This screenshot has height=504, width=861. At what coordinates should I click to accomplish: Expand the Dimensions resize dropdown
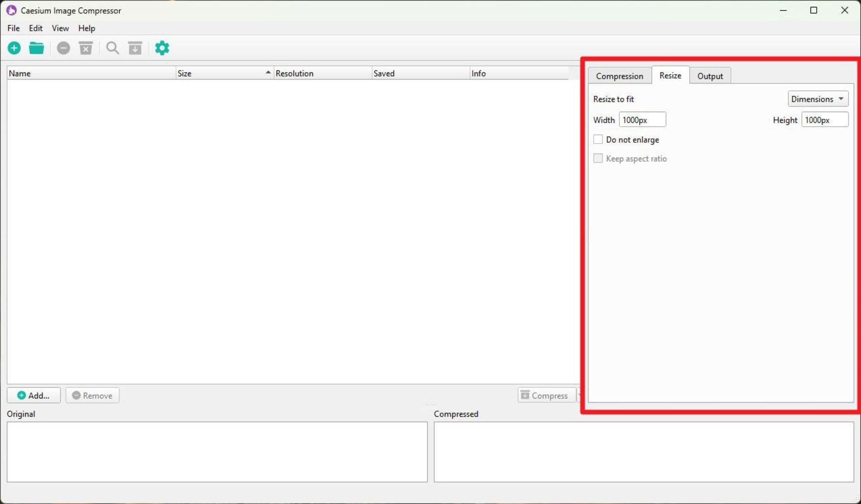coord(818,99)
